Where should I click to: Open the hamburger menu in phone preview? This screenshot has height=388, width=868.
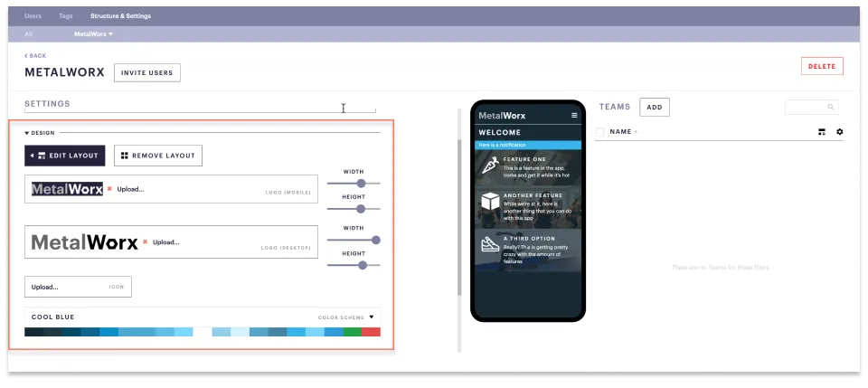(x=574, y=115)
